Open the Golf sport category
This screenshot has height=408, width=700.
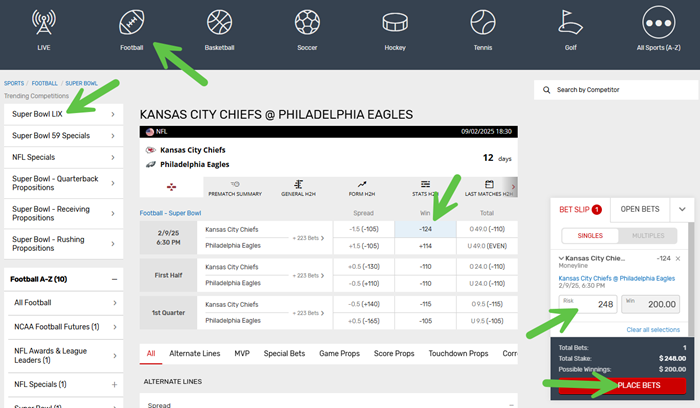pyautogui.click(x=570, y=28)
